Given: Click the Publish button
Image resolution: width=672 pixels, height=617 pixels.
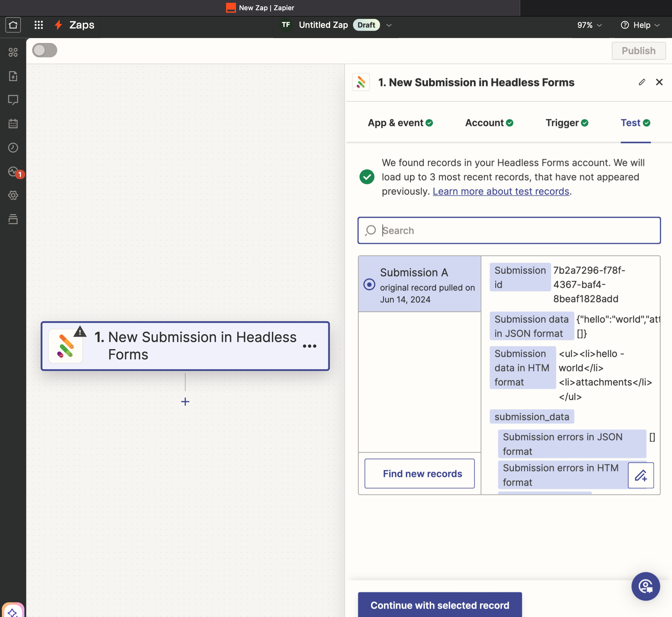Looking at the screenshot, I should (639, 51).
